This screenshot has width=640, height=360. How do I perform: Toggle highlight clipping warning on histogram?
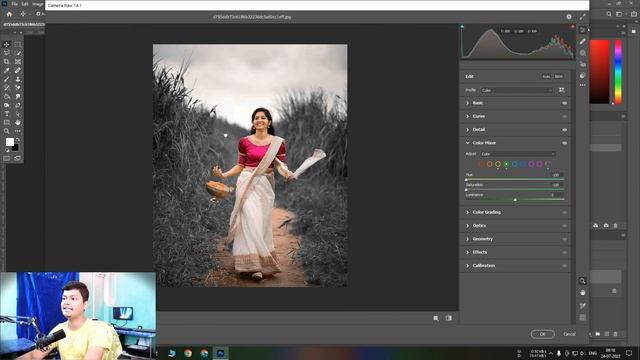(x=572, y=27)
